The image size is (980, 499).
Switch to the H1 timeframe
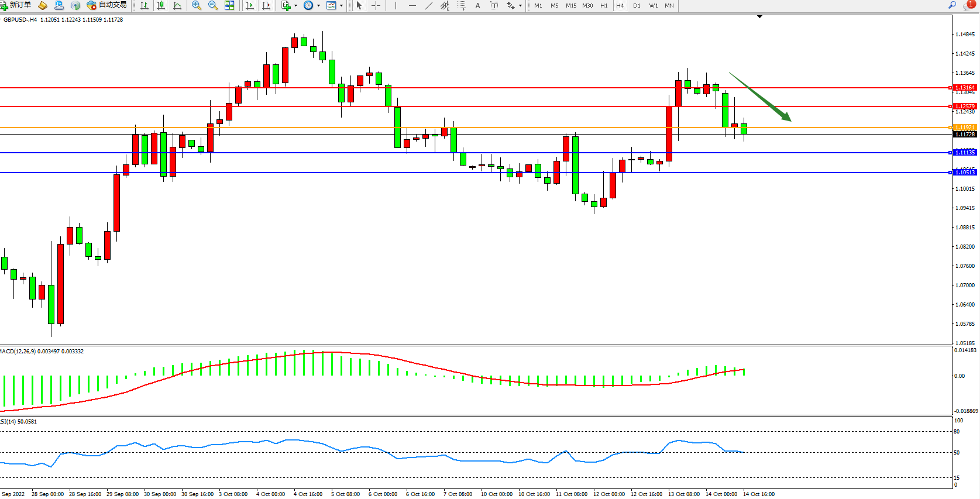coord(604,5)
